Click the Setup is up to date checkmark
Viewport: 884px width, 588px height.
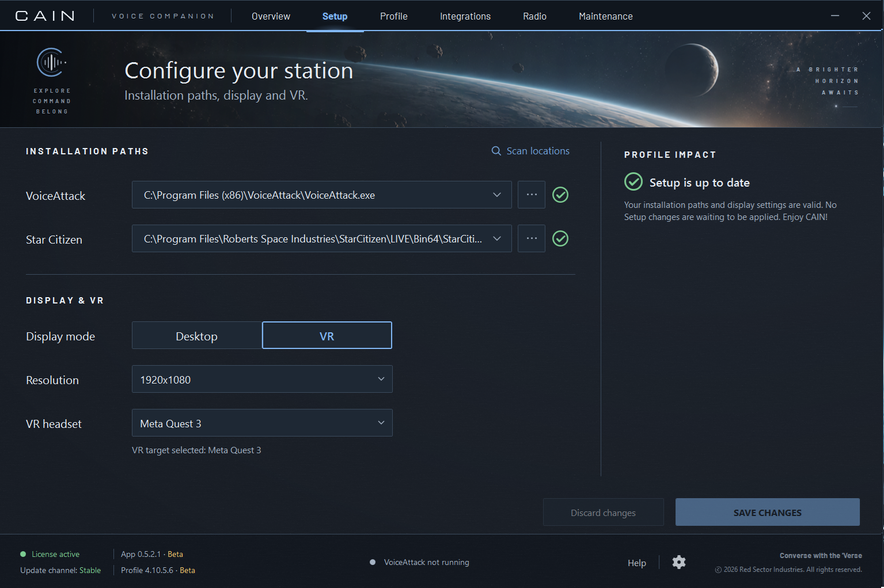[x=633, y=182]
